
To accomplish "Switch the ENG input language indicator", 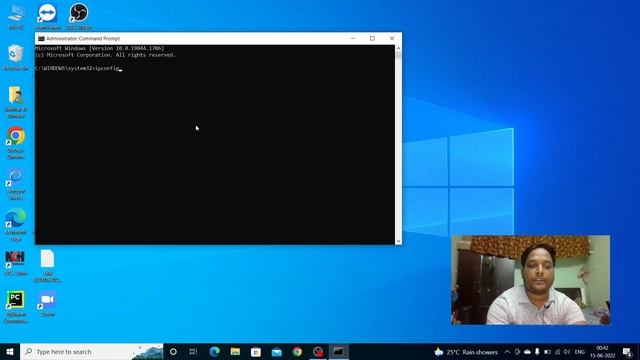I will 580,352.
